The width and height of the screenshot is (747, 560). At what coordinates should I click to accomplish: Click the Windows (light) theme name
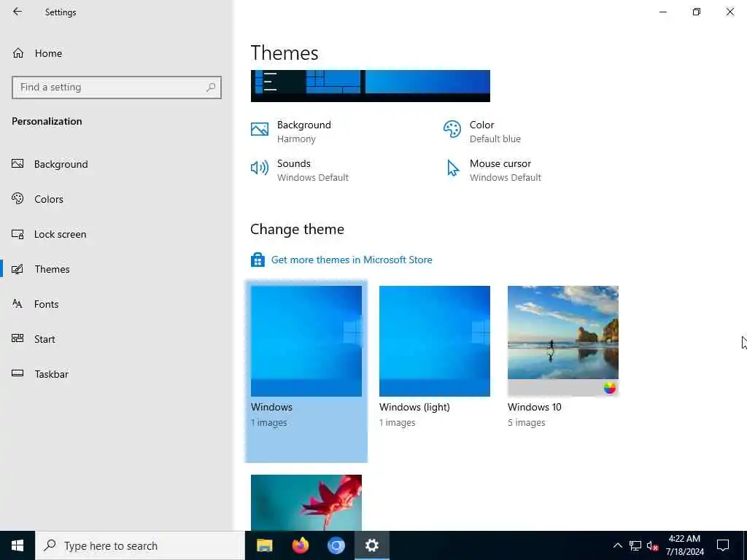414,407
